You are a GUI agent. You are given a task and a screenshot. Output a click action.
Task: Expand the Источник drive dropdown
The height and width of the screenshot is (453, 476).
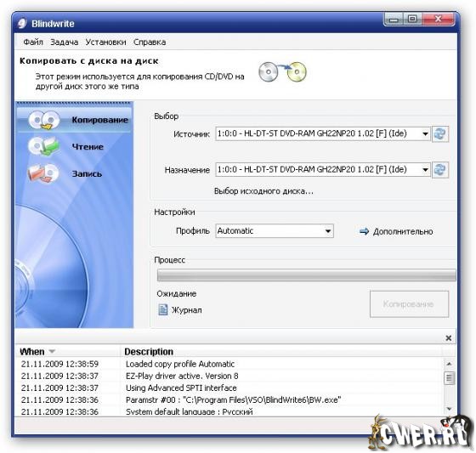click(x=425, y=133)
